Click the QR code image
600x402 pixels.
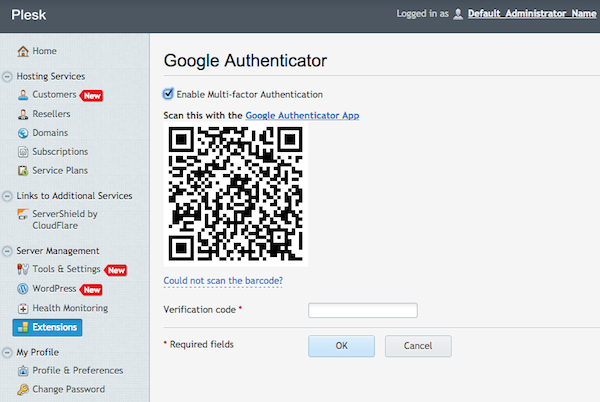coord(236,194)
